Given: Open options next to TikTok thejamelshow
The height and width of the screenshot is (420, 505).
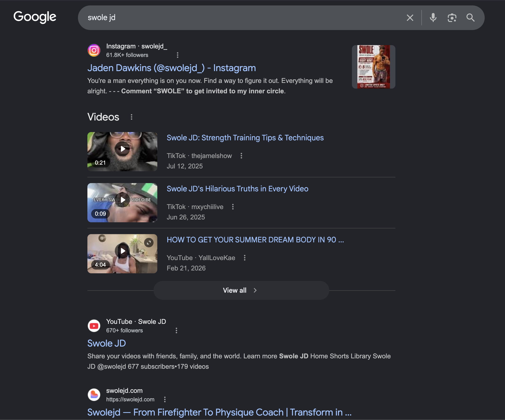Looking at the screenshot, I should pyautogui.click(x=241, y=156).
